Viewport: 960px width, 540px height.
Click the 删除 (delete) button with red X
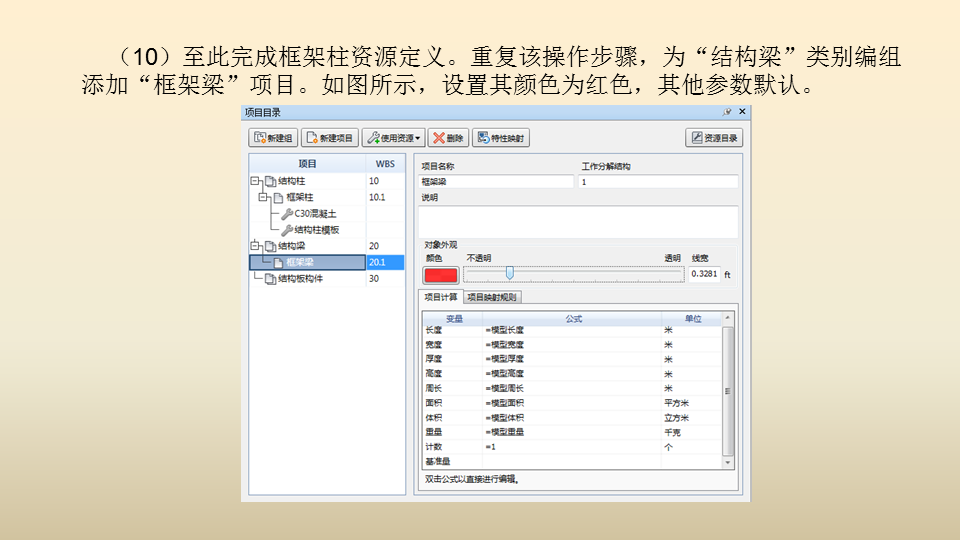[448, 138]
